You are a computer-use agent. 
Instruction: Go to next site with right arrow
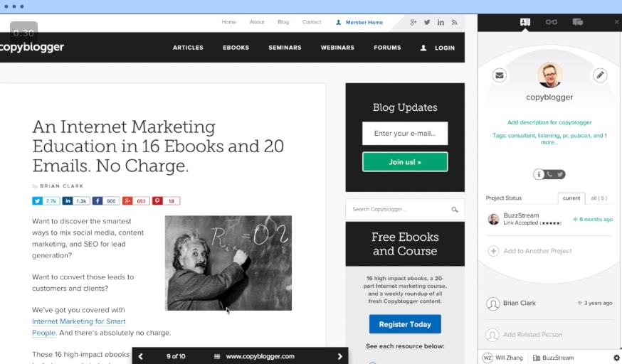point(339,356)
